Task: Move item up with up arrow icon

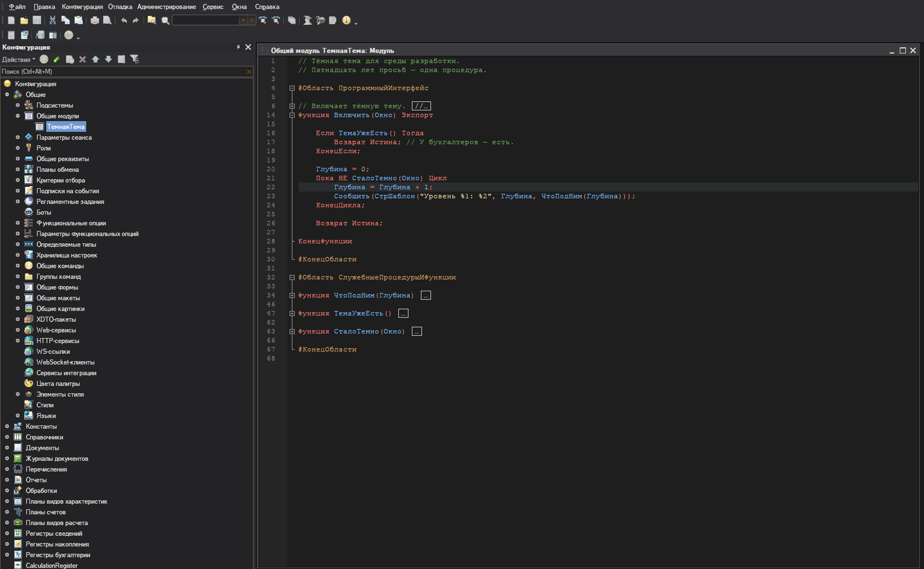Action: pyautogui.click(x=95, y=59)
